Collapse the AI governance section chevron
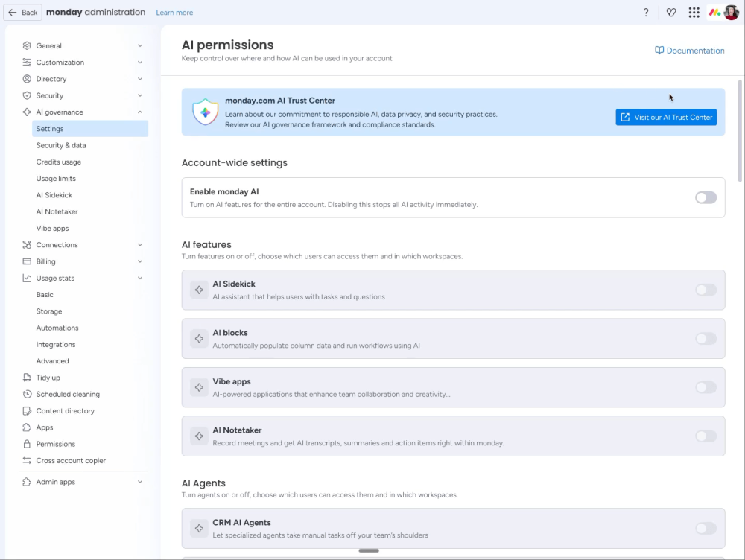Image resolution: width=745 pixels, height=560 pixels. click(x=140, y=112)
